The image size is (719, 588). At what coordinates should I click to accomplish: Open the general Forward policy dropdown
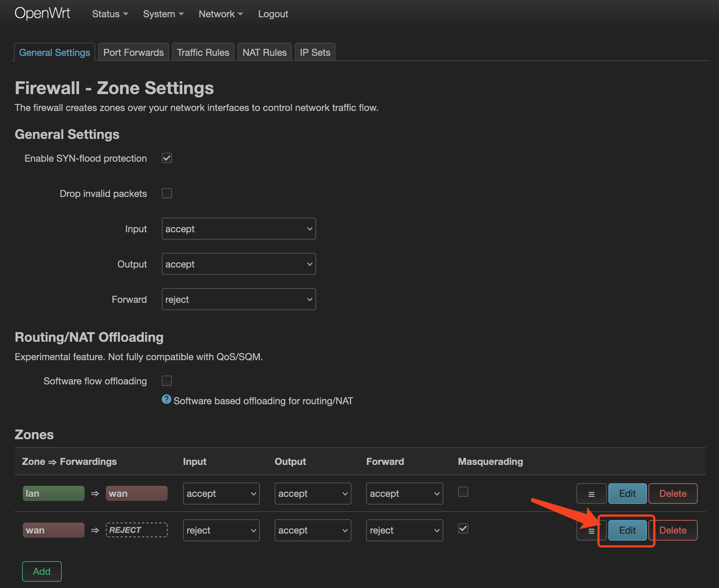tap(239, 300)
